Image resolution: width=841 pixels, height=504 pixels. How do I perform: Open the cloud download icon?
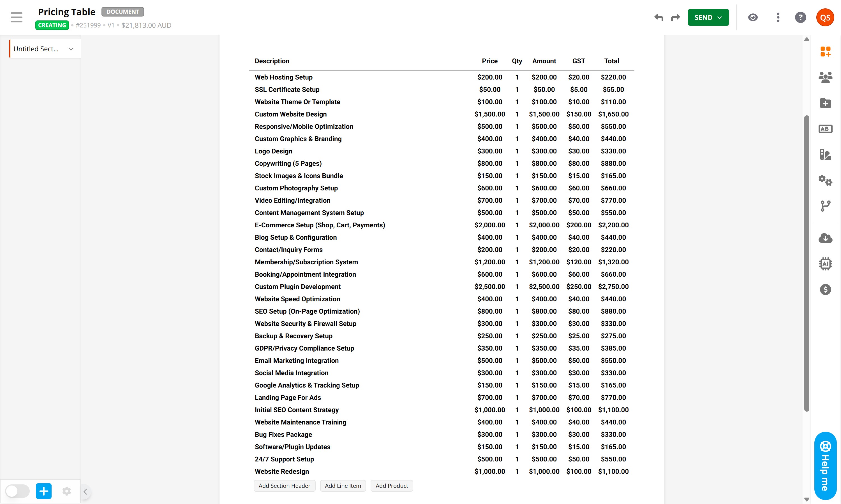click(825, 238)
